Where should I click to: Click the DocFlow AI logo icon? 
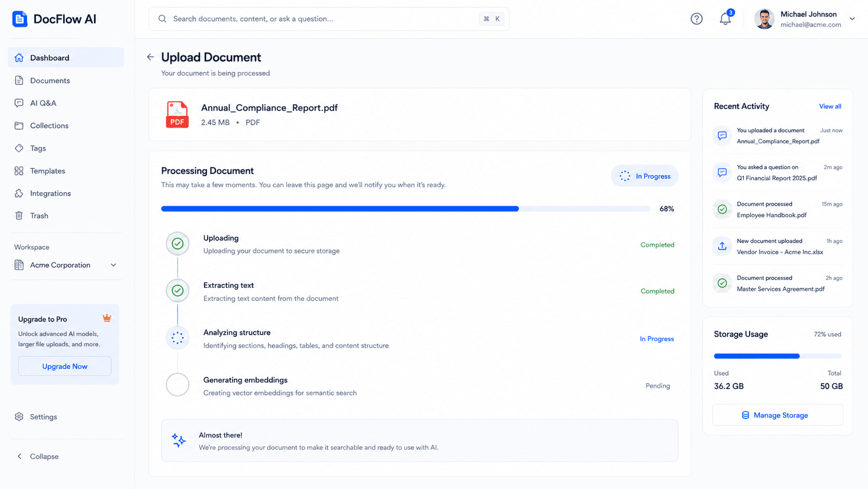point(20,19)
